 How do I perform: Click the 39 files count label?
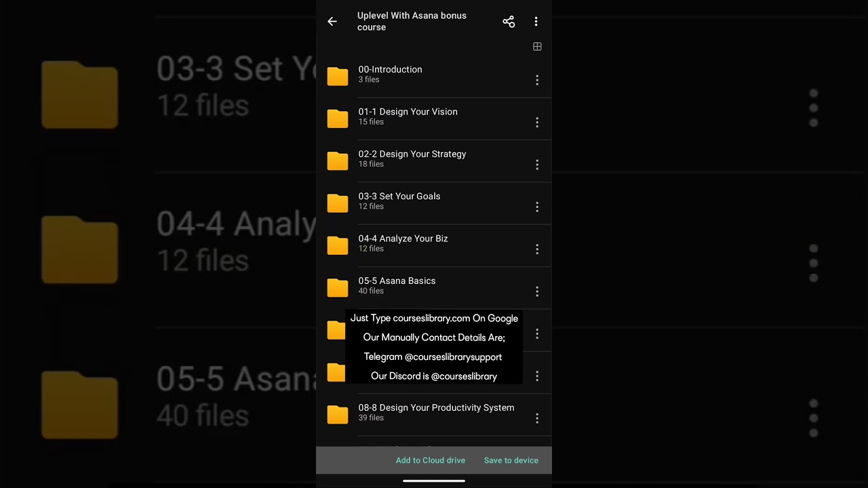pyautogui.click(x=371, y=418)
